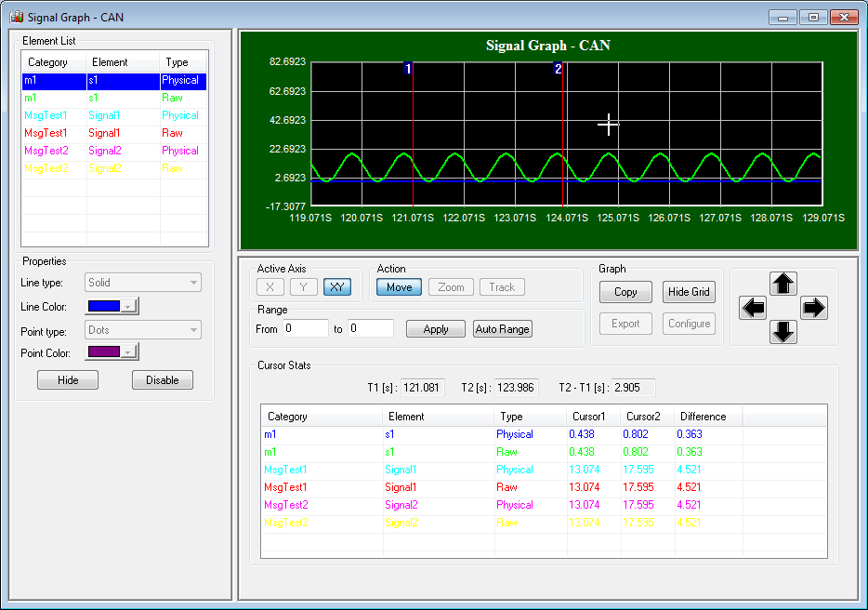Toggle the XY active axis button
This screenshot has height=610, width=868.
tap(337, 287)
